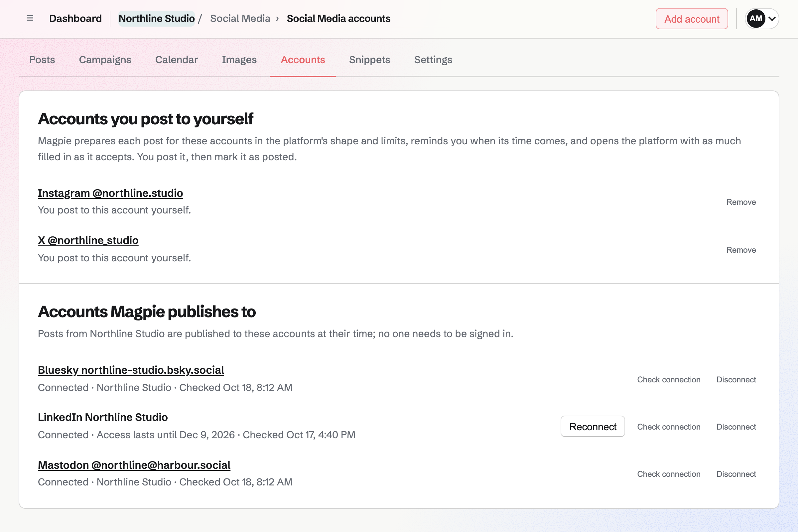This screenshot has height=532, width=798.
Task: Click Reconnect for LinkedIn Northline Studio
Action: click(593, 427)
